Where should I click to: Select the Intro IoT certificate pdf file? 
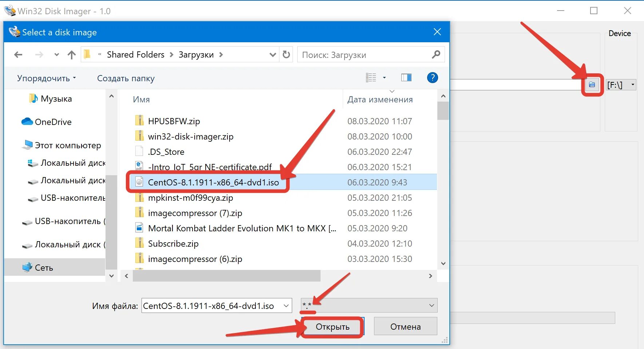pos(210,167)
